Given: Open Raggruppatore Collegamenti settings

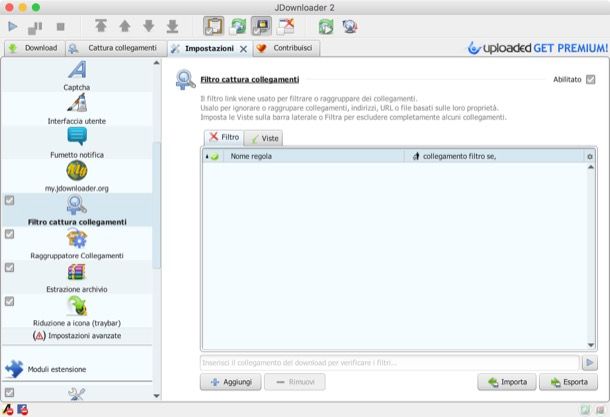Looking at the screenshot, I should [x=77, y=244].
